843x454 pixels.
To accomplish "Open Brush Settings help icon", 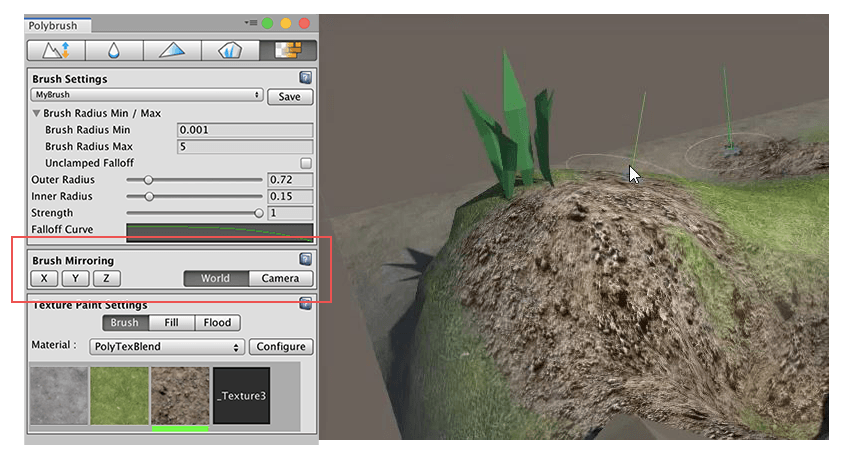I will [x=306, y=78].
